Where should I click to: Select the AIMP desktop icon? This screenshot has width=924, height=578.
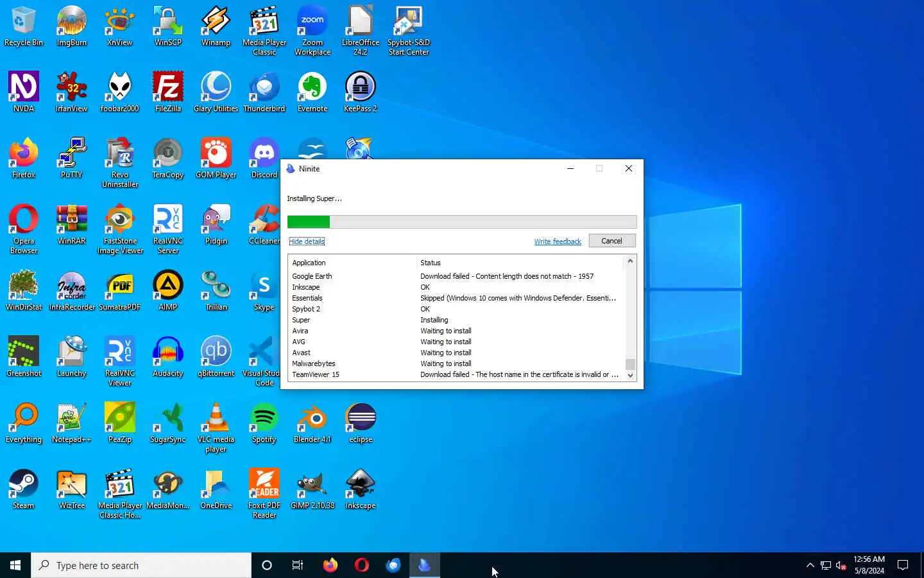click(x=167, y=291)
